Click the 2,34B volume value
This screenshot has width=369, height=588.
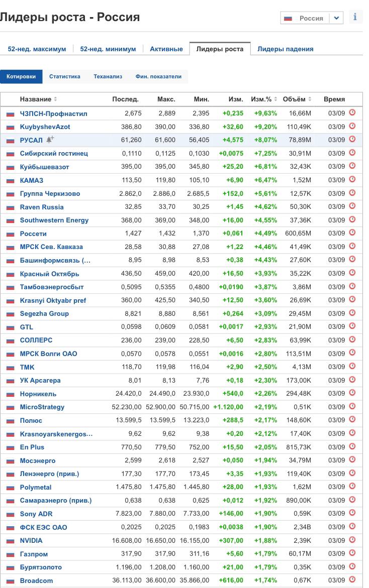coord(302,527)
